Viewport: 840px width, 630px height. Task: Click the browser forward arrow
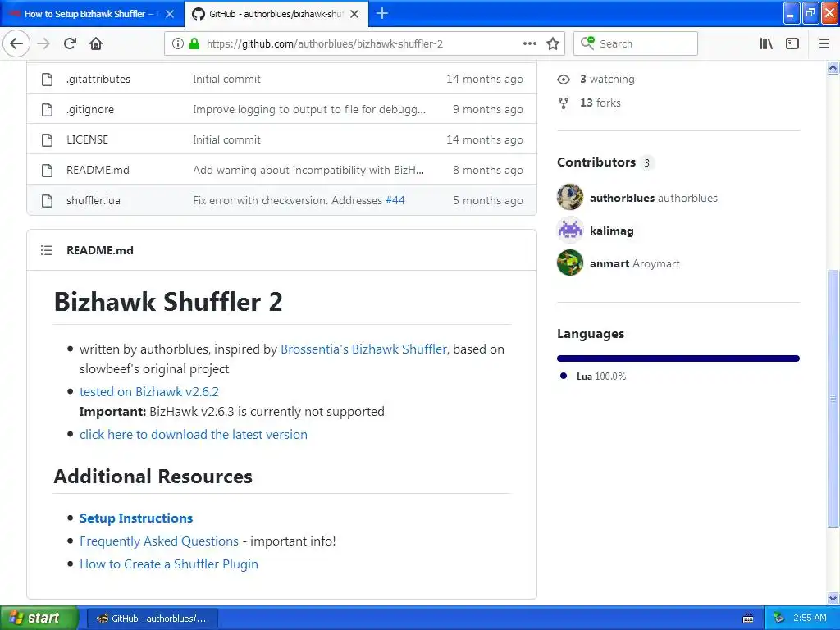(x=43, y=43)
